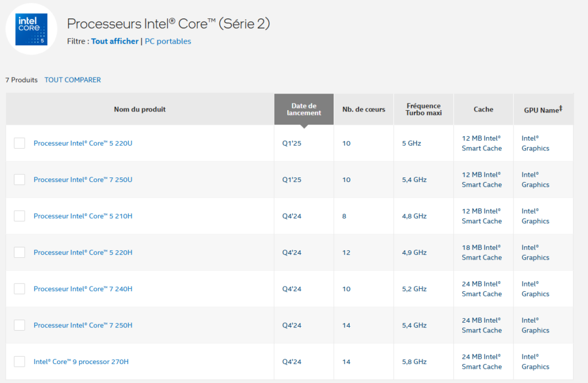The height and width of the screenshot is (383, 588).
Task: Click the 4,9 GHz value
Action: (415, 253)
